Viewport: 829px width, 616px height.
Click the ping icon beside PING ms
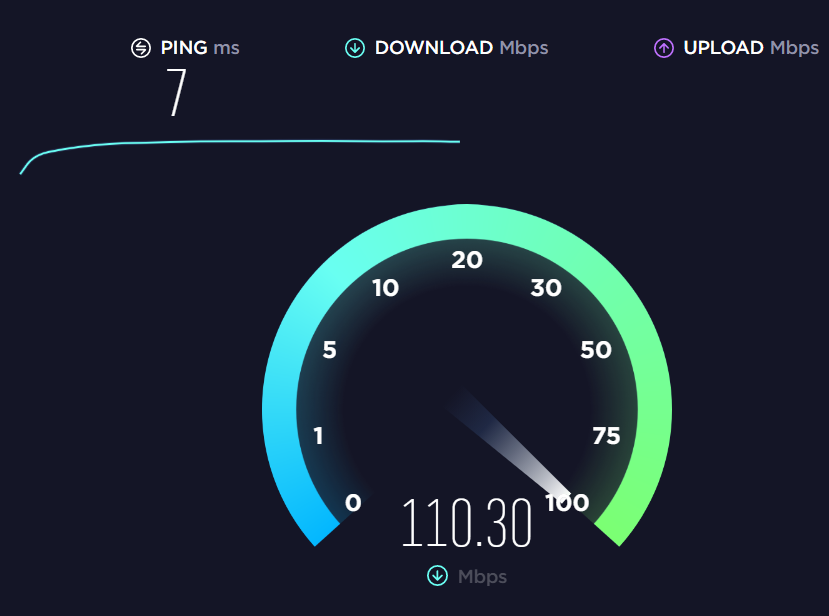(141, 48)
